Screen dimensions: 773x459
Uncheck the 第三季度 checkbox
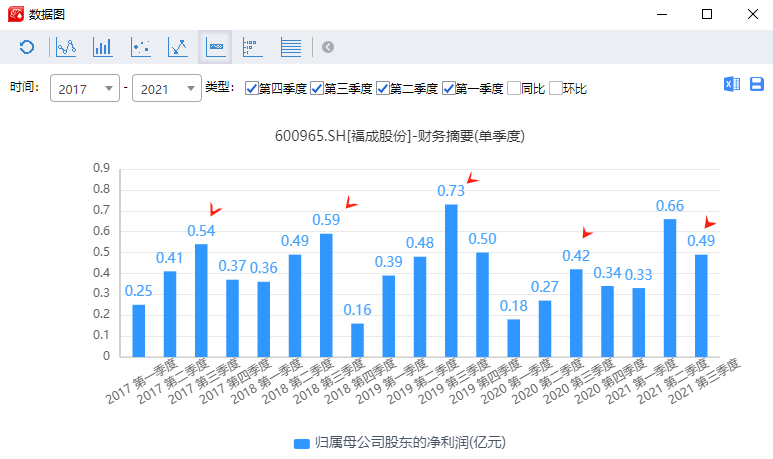[317, 88]
